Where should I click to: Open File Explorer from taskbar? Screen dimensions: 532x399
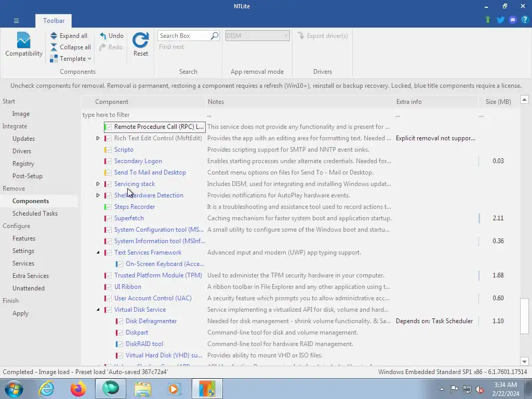click(143, 389)
